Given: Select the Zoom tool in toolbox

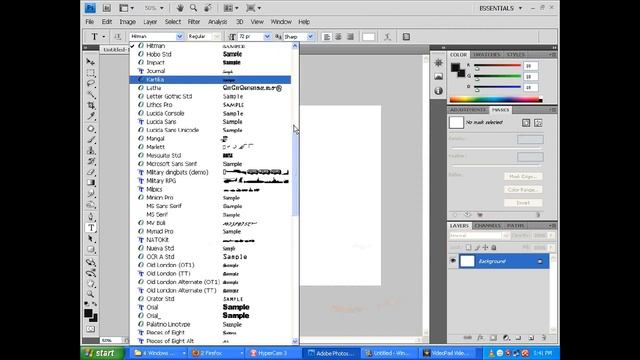Looking at the screenshot, I should coord(91,294).
